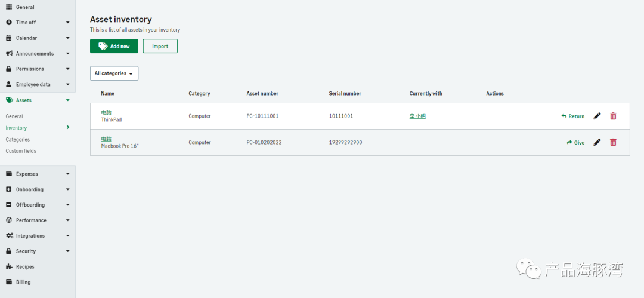Expand the Permissions menu arrow
The width and height of the screenshot is (644, 298).
click(68, 69)
